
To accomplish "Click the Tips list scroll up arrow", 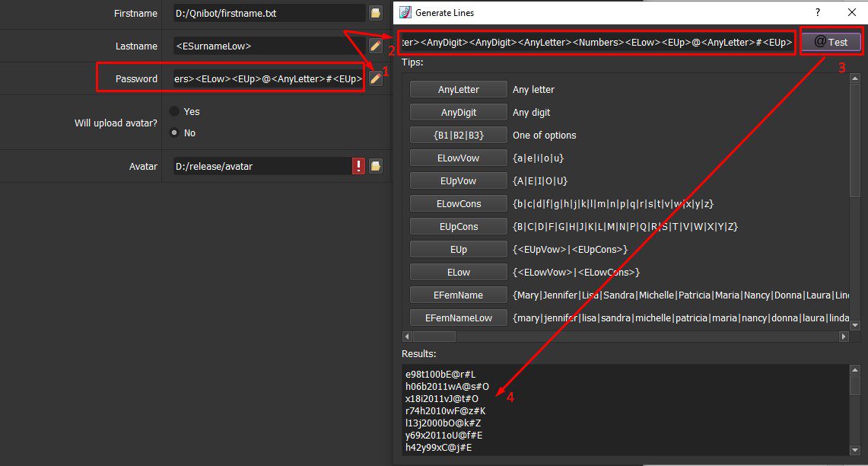I will pyautogui.click(x=855, y=78).
